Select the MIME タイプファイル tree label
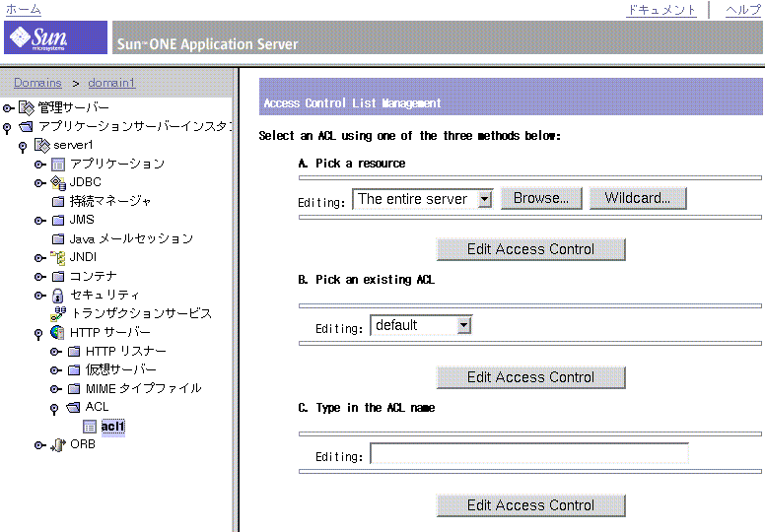This screenshot has width=765, height=532. point(144,388)
